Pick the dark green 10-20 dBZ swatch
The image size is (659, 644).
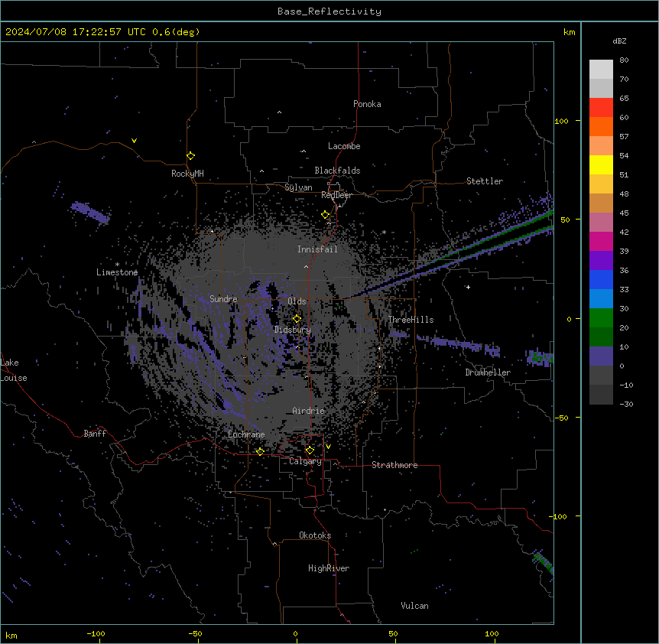pyautogui.click(x=601, y=337)
